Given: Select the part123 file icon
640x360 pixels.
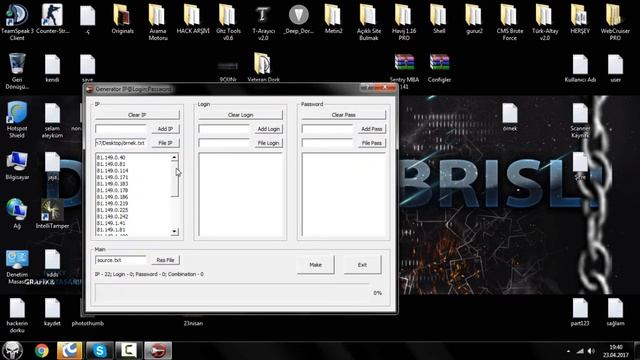Looking at the screenshot, I should coord(580,312).
